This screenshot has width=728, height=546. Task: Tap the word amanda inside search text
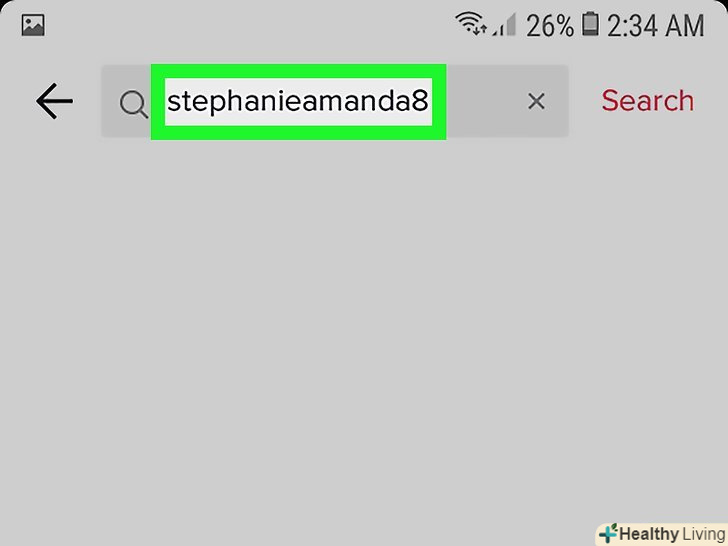point(356,101)
